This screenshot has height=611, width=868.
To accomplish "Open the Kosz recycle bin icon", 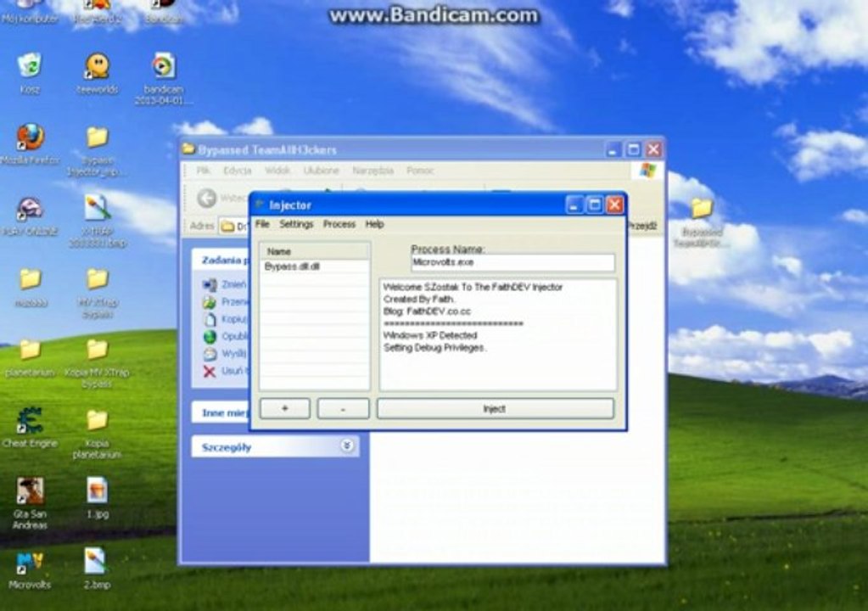I will tap(30, 65).
